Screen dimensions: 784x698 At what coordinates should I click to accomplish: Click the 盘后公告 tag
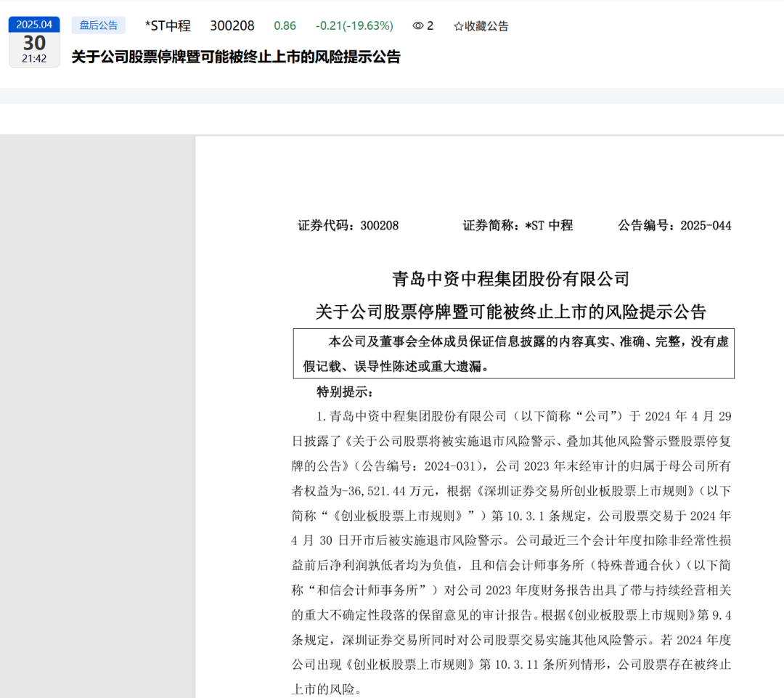[x=99, y=25]
